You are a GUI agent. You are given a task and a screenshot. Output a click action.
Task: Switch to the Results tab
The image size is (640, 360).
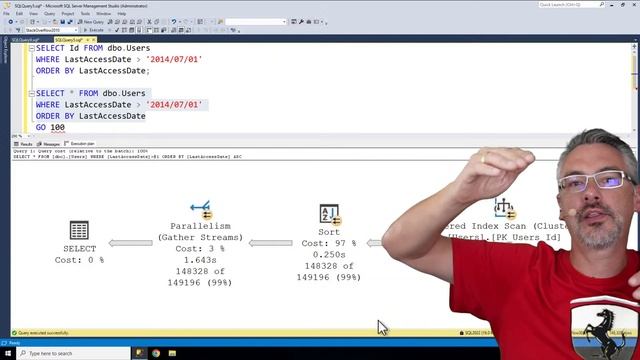coord(23,144)
